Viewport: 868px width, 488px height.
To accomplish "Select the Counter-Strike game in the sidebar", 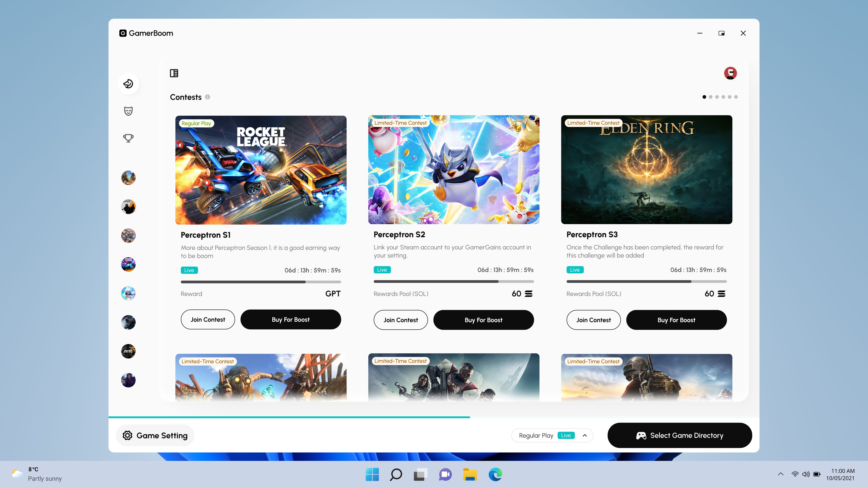I will pos(128,206).
